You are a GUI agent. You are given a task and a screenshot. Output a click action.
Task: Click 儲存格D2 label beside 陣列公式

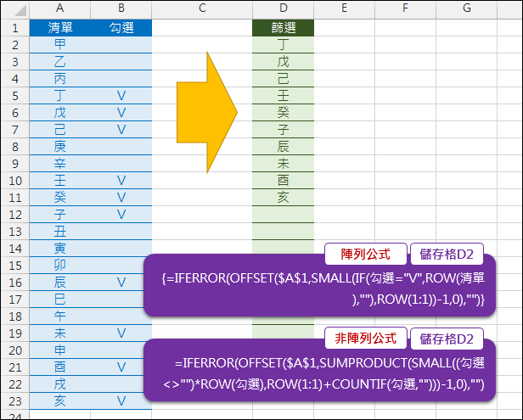point(447,255)
